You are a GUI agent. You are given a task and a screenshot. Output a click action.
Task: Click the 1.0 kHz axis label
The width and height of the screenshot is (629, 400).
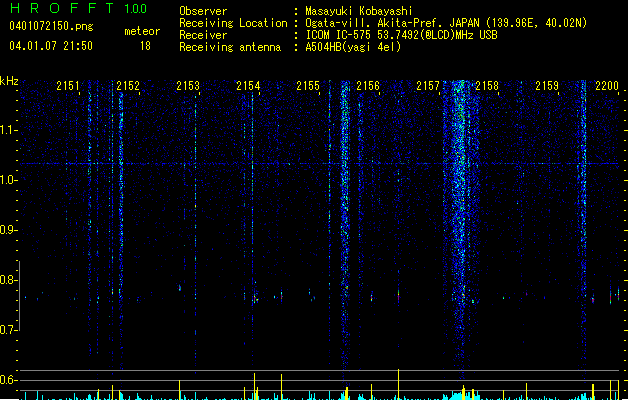[x=8, y=180]
